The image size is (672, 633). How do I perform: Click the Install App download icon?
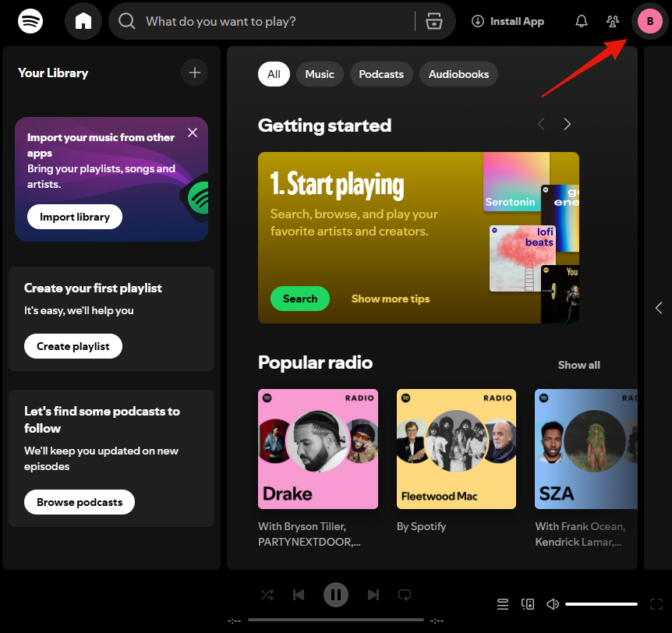coord(477,21)
